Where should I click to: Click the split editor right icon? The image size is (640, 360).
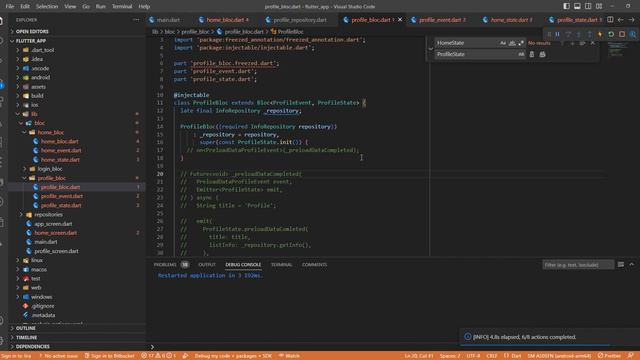pyautogui.click(x=610, y=20)
